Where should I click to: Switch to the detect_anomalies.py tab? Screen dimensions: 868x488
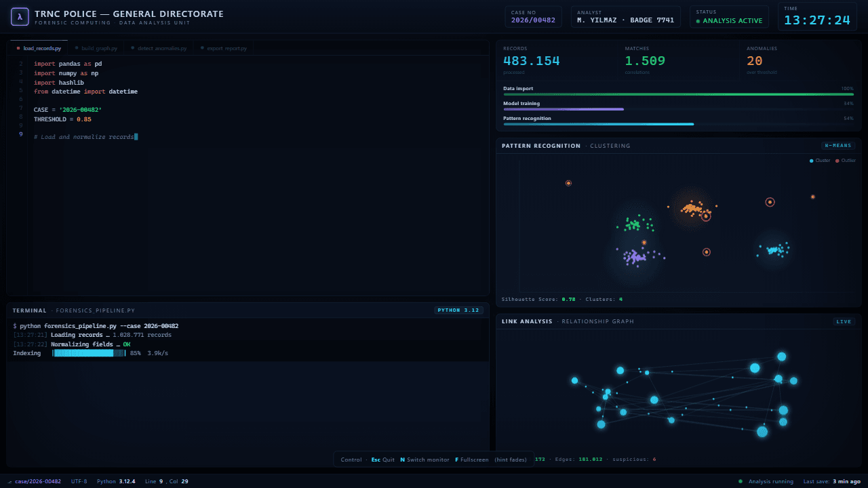click(x=159, y=48)
